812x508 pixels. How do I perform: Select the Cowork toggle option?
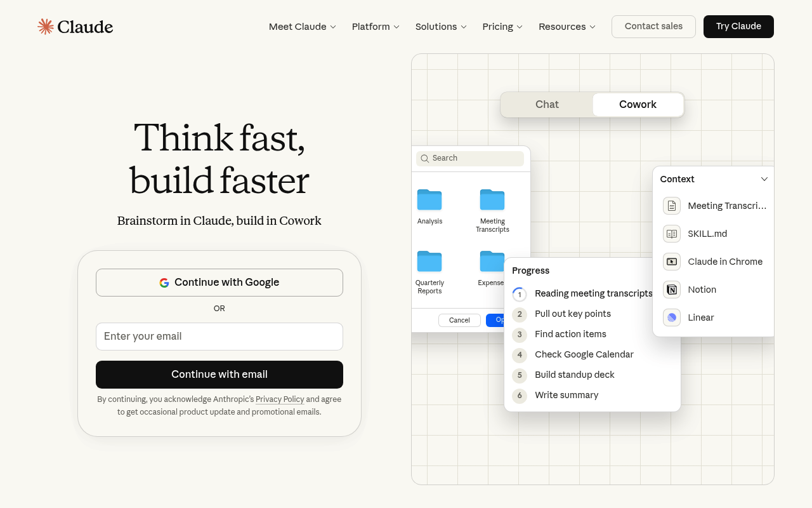(x=638, y=105)
